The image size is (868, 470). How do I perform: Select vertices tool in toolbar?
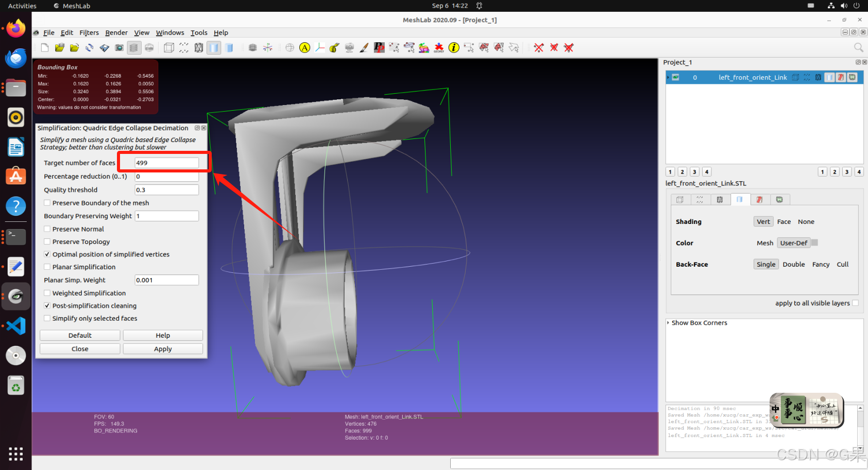[469, 48]
